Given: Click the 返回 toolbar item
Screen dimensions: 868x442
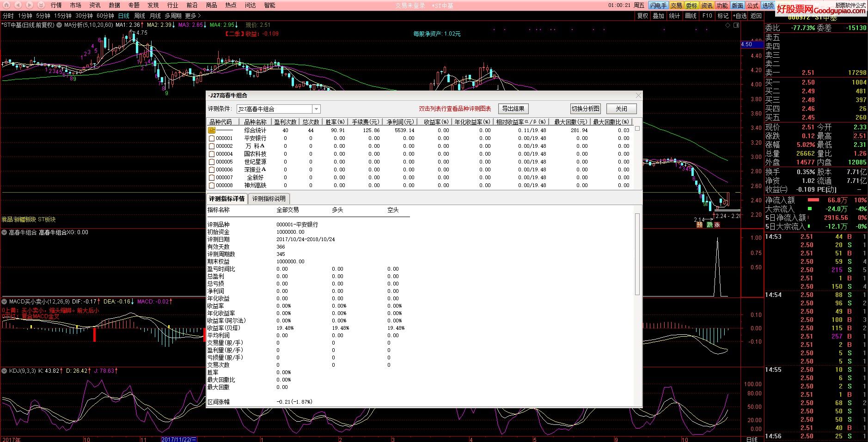Looking at the screenshot, I should pyautogui.click(x=756, y=16).
